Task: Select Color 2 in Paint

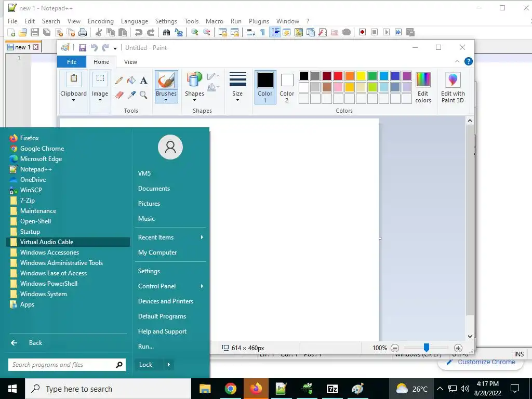Action: tap(287, 87)
